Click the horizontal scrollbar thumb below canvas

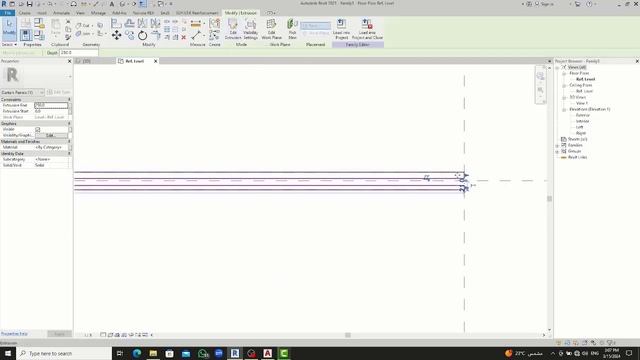point(348,335)
